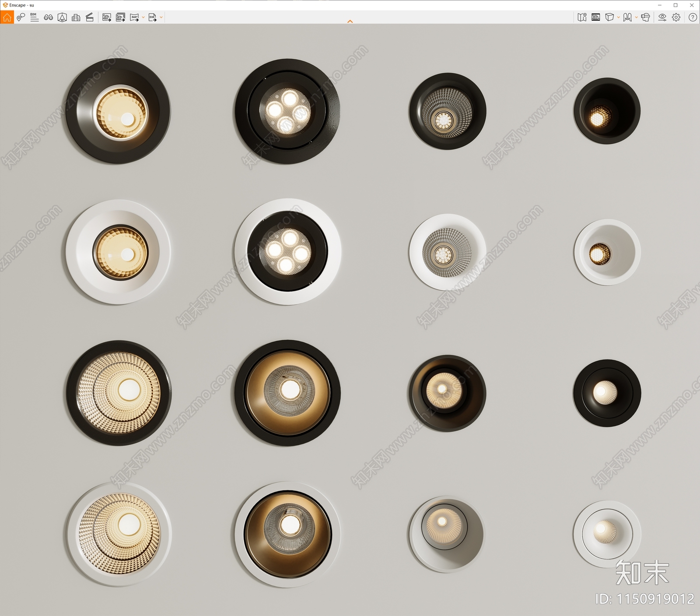
Task: Open view management binoculars icon
Action: click(x=48, y=17)
